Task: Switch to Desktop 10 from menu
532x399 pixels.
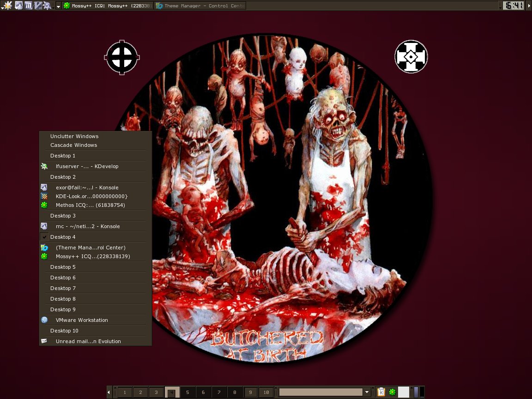Action: [95, 331]
